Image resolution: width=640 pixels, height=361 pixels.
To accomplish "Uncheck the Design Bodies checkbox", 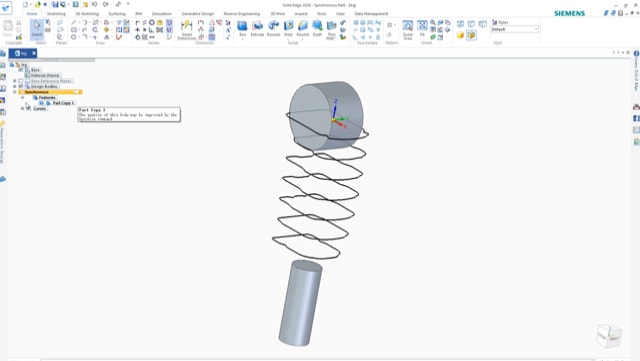I will coord(21,86).
